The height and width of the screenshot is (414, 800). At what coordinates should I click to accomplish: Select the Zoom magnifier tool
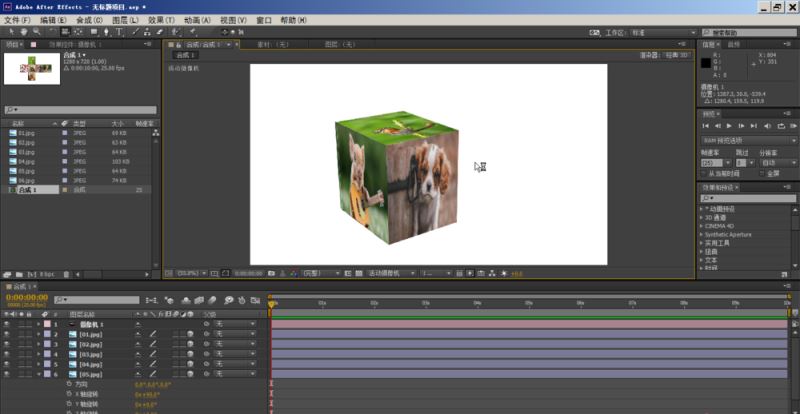[x=36, y=32]
